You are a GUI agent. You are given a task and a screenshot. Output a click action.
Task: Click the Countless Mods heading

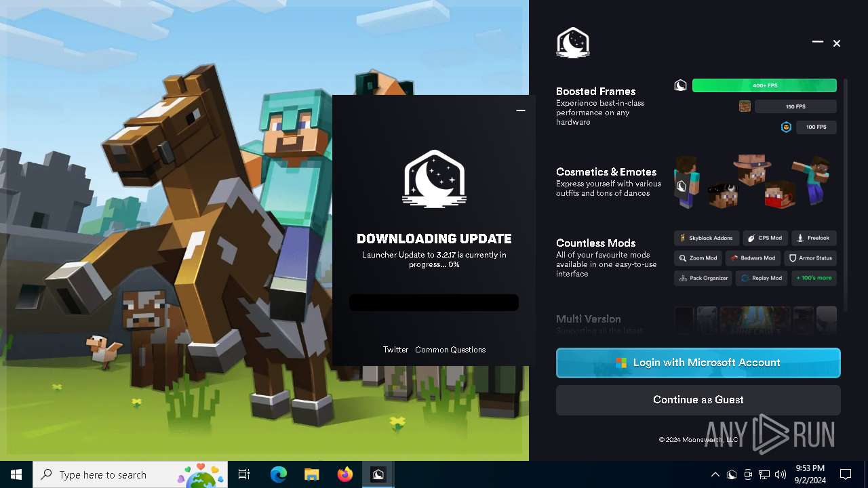[x=596, y=243]
